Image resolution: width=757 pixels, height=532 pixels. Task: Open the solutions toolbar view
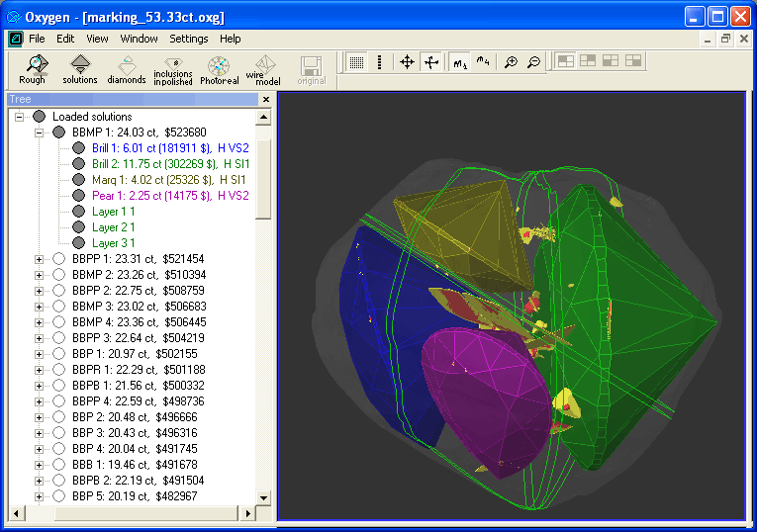click(80, 67)
